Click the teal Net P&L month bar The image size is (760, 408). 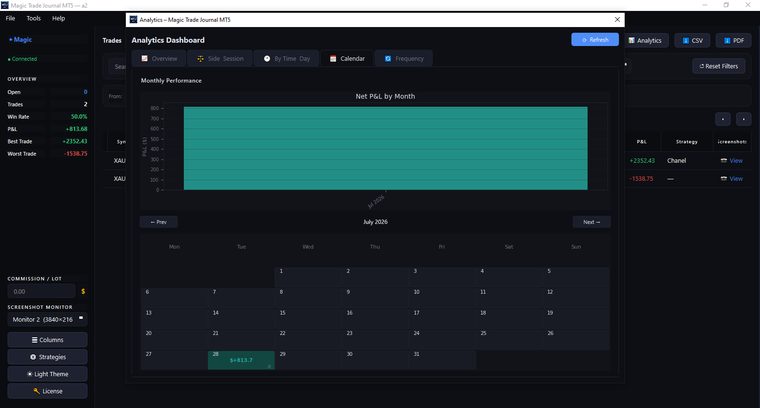(x=385, y=148)
